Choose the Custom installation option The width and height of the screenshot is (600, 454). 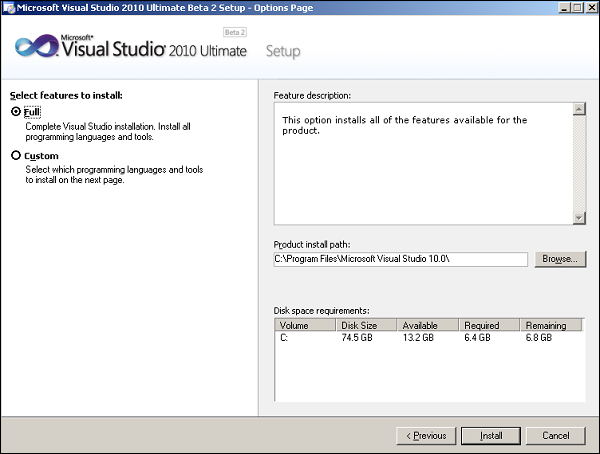[15, 156]
